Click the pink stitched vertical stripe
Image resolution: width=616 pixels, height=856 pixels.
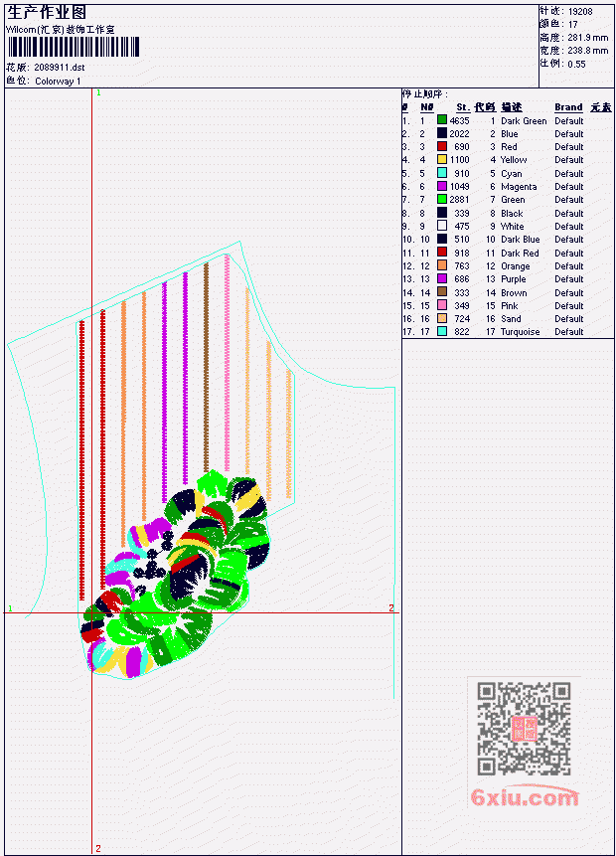coord(227,363)
